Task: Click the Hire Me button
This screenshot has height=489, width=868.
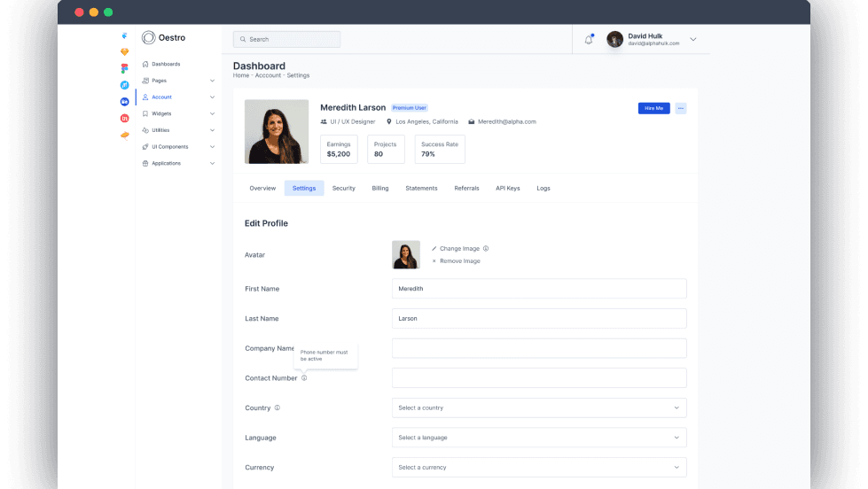Action: pyautogui.click(x=653, y=108)
